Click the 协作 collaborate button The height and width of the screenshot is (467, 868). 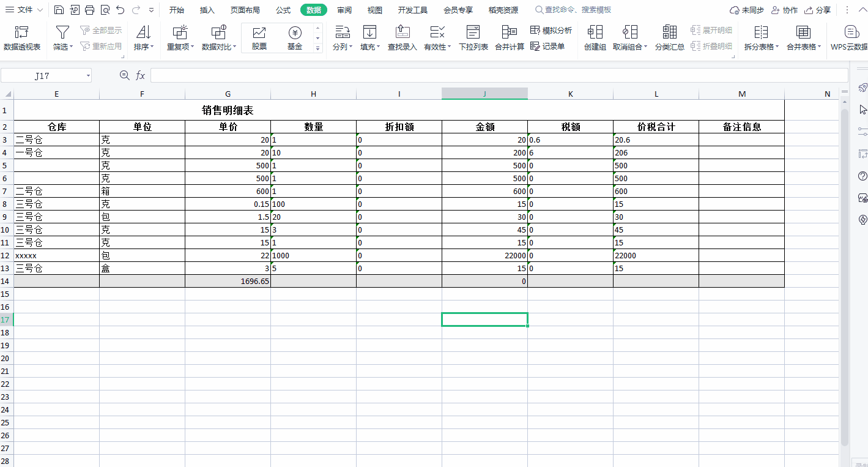pyautogui.click(x=784, y=10)
